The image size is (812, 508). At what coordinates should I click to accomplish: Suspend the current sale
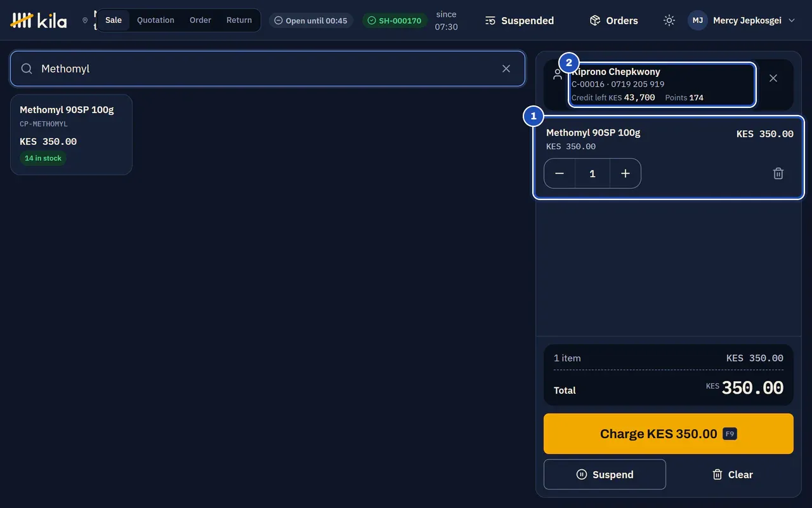pyautogui.click(x=605, y=474)
